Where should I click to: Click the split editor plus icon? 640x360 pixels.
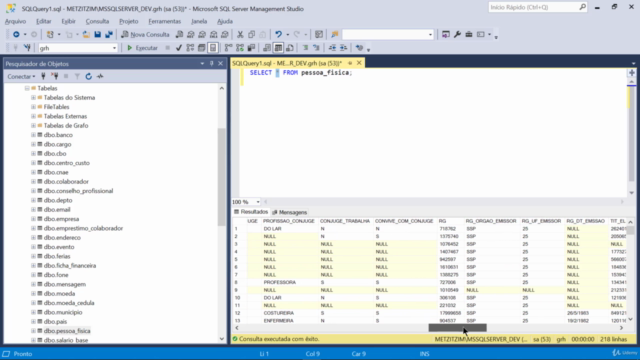(631, 73)
